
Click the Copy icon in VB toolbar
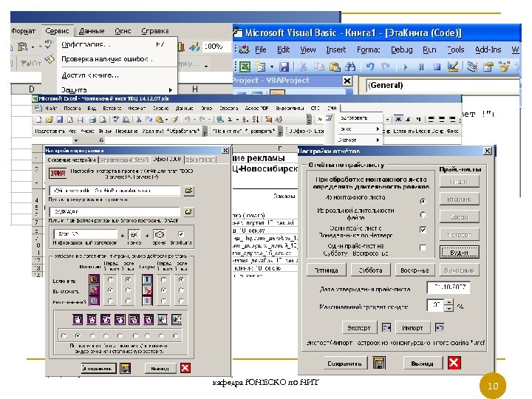click(318, 66)
